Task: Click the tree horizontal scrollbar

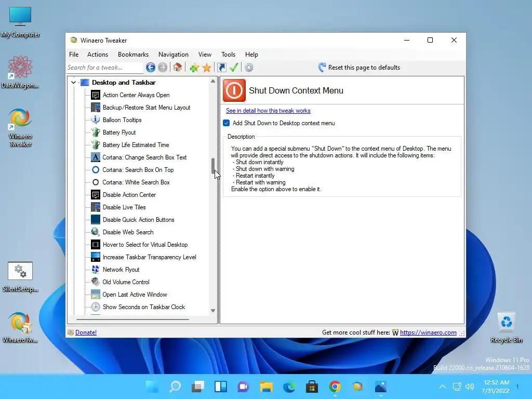Action: [x=132, y=320]
